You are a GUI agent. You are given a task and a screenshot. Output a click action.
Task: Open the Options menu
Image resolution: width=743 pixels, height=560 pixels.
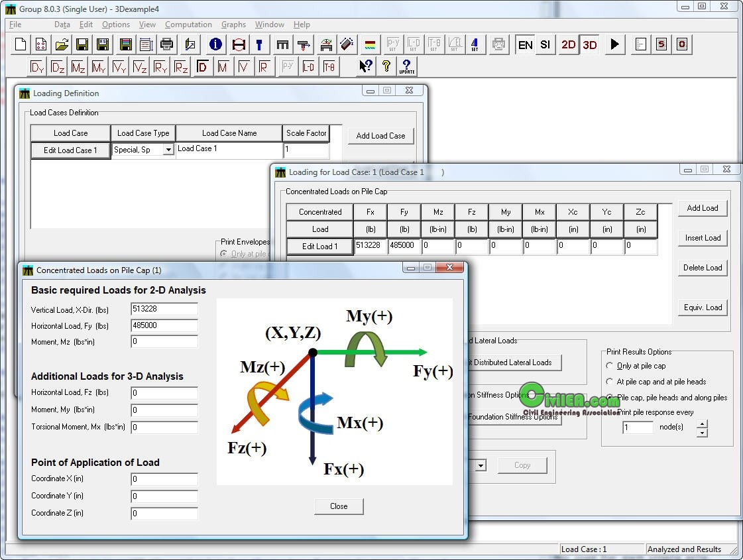tap(115, 24)
